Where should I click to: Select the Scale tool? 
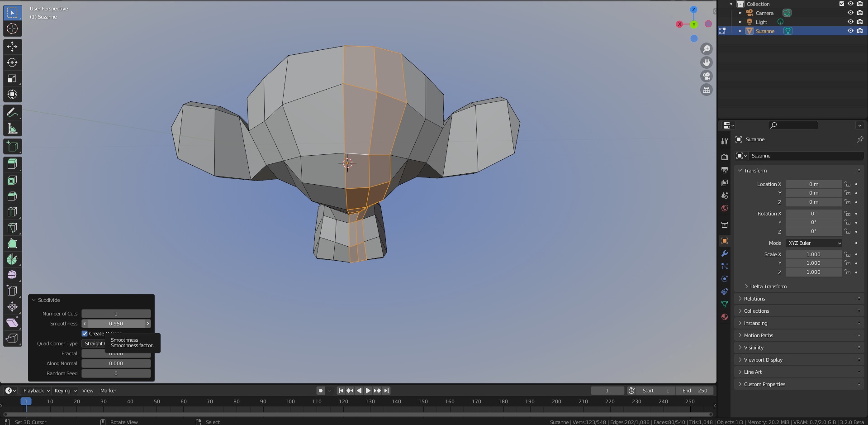pos(12,78)
